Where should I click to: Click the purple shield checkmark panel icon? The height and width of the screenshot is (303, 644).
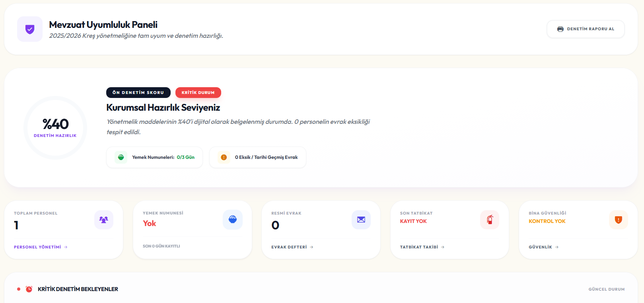tap(30, 29)
